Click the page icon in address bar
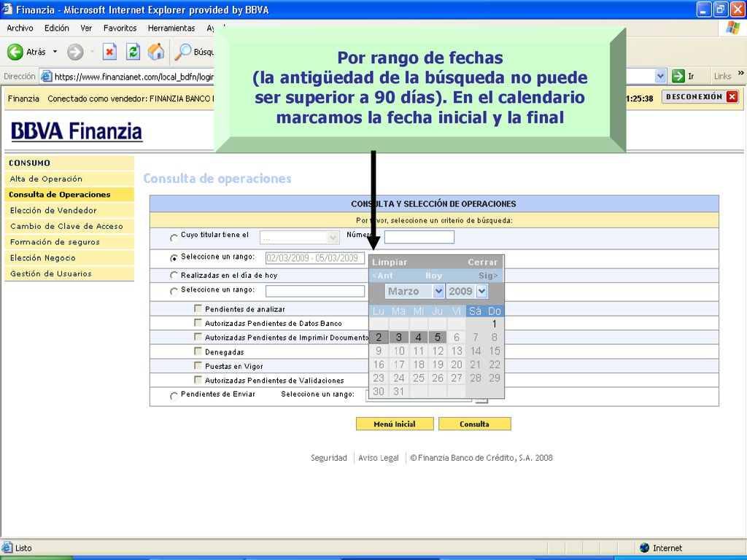This screenshot has height=560, width=747. click(46, 76)
